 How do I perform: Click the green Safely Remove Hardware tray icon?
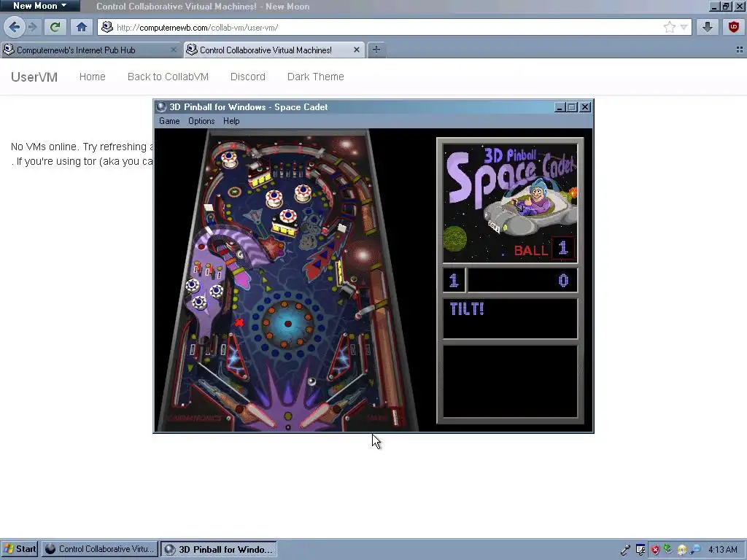[668, 550]
